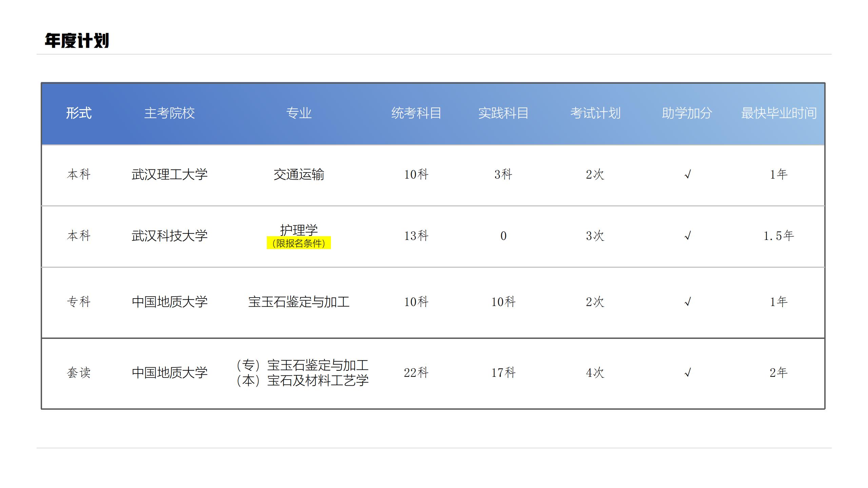The height and width of the screenshot is (488, 868).
Task: Click the 武汉科技大学 cell
Action: coord(170,236)
